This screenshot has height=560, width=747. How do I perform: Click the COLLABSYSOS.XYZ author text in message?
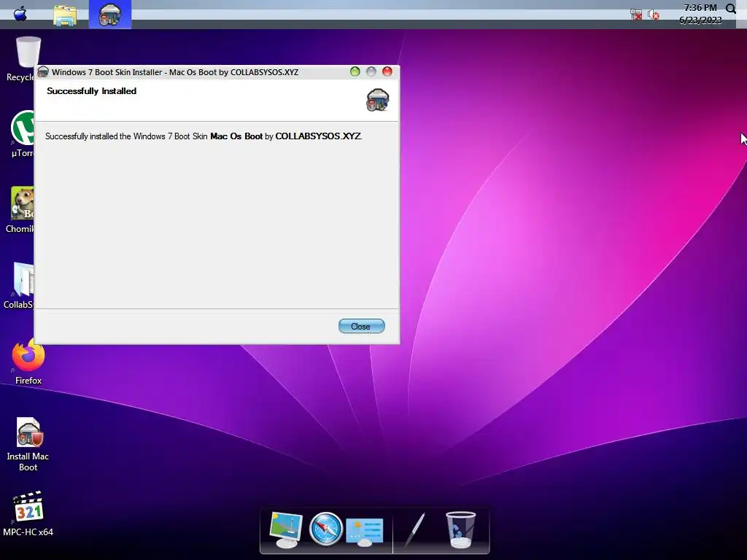318,136
